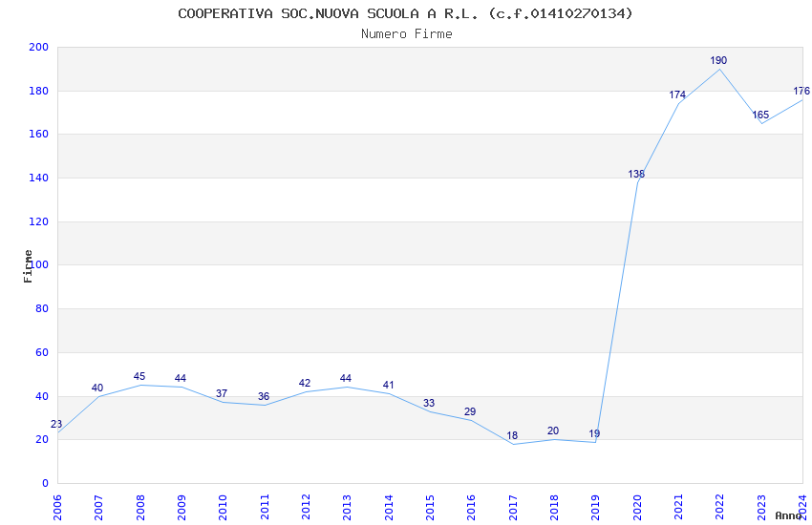Click the x-axis year 2022

pos(720,508)
